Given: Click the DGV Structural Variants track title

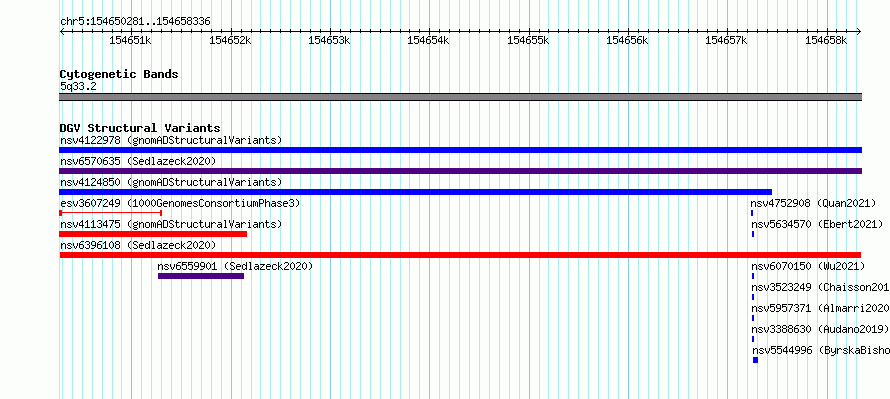Looking at the screenshot, I should [x=140, y=128].
